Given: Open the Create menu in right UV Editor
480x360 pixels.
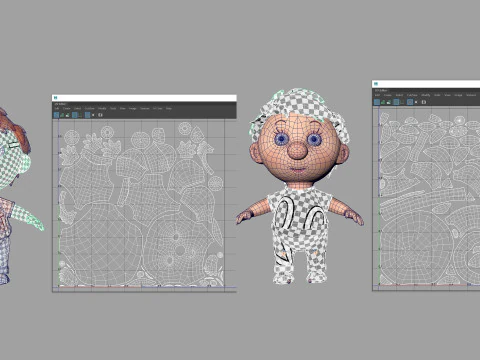Looking at the screenshot, I should pos(388,95).
